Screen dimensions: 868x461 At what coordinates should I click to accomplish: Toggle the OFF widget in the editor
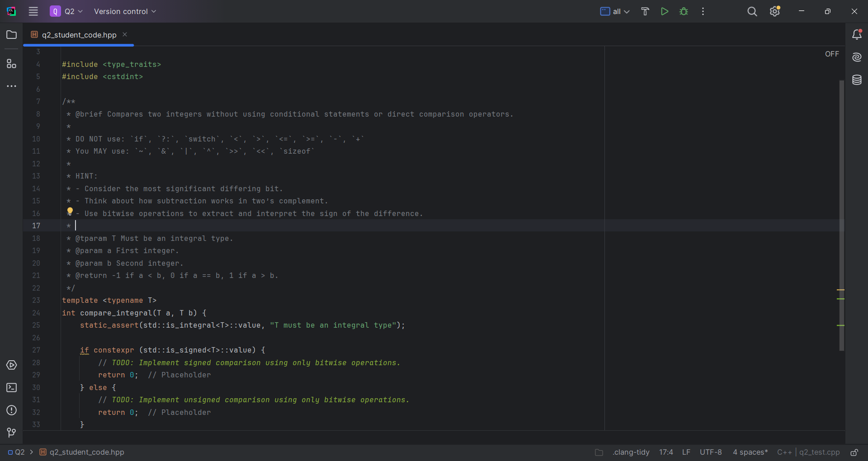point(832,54)
